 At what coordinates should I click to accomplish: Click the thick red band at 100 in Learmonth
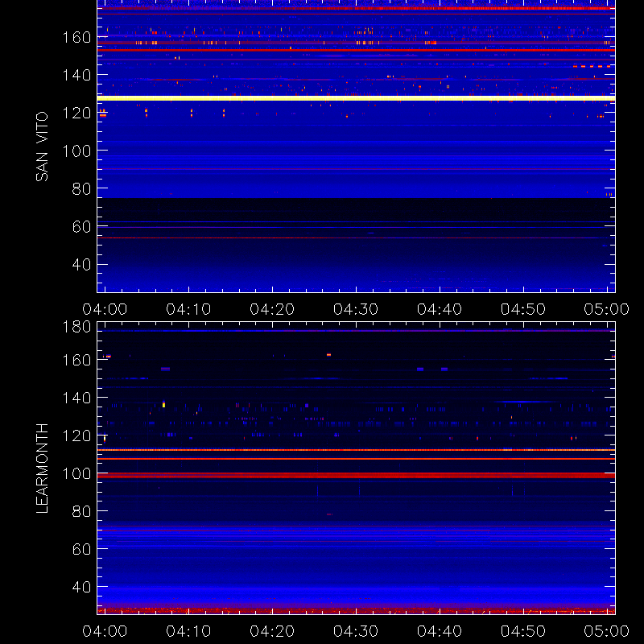356,475
